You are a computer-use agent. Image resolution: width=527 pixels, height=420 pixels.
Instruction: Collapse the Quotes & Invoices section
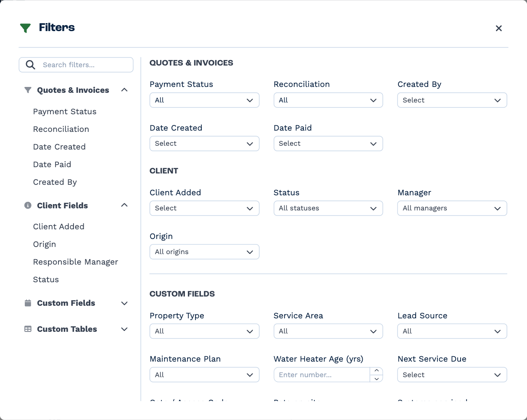(x=124, y=90)
